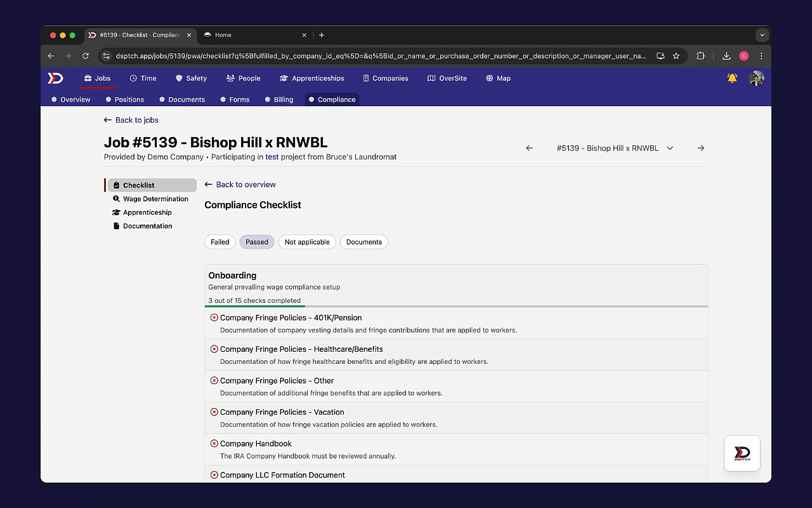812x508 pixels.
Task: Click the DSPTCH logo in navbar
Action: (56, 78)
